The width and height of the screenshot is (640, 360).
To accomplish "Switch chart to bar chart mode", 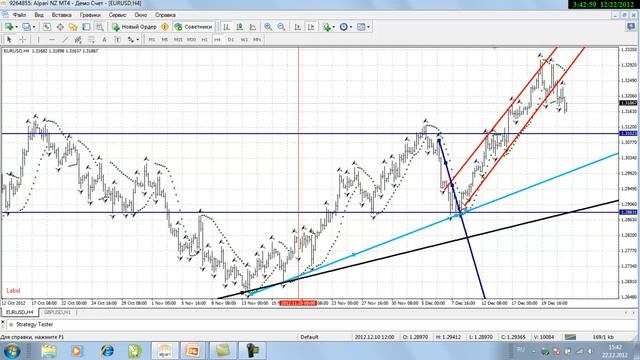I will click(226, 27).
